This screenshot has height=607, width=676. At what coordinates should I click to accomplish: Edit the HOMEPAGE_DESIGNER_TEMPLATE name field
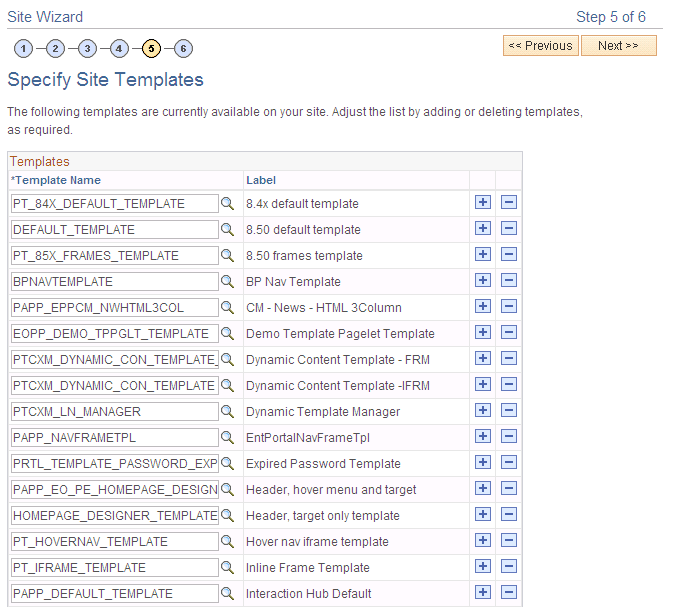click(115, 516)
